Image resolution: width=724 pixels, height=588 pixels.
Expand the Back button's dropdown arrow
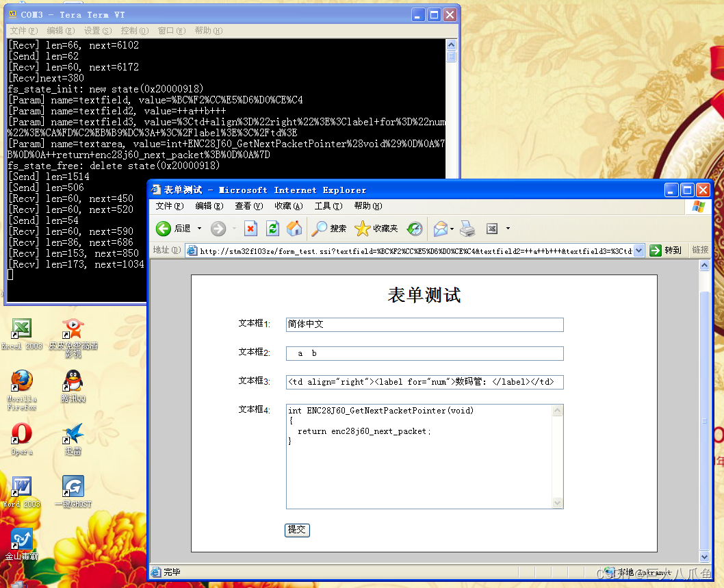click(198, 229)
